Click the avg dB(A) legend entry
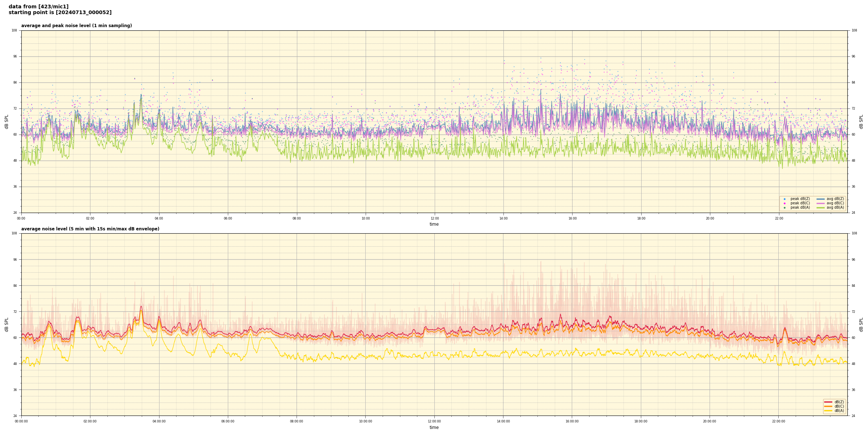Viewport: 868px width, 434px height. click(835, 208)
